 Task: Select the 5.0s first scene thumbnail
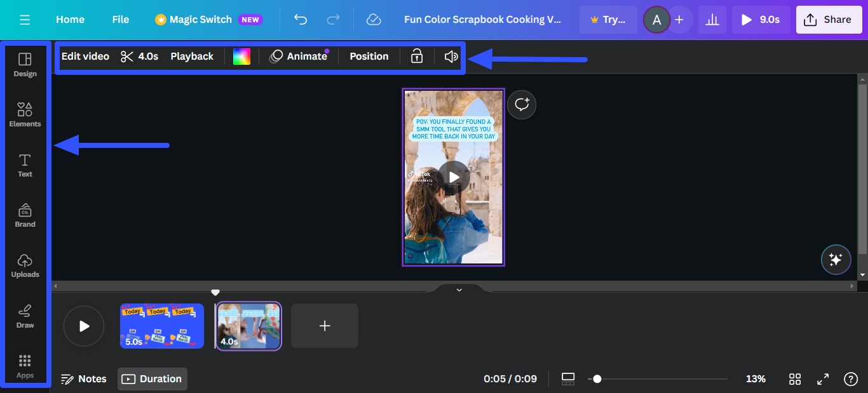(162, 326)
